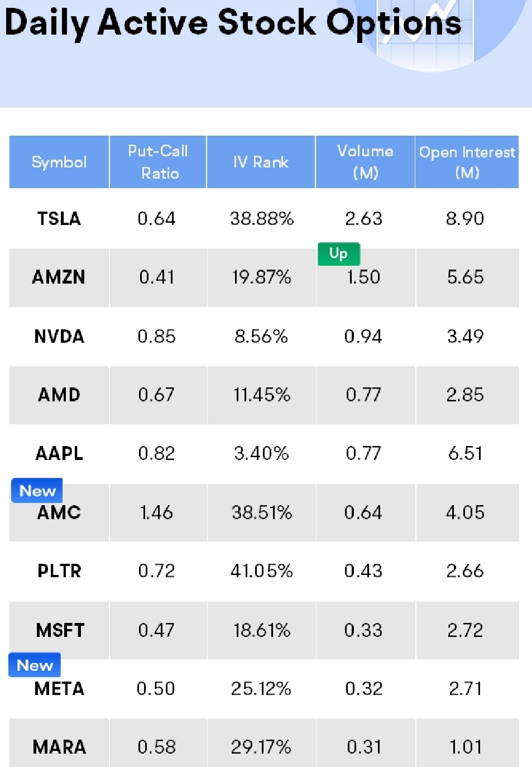Open the TSLA symbol row
Viewport: 532px width, 767px height.
click(59, 218)
